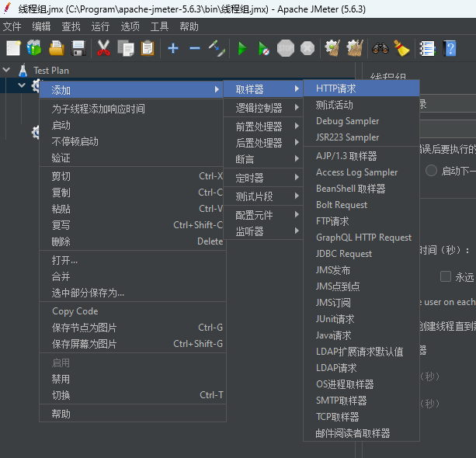Click the Help question mark icon
Viewport: 476px width, 458px height.
(450, 48)
